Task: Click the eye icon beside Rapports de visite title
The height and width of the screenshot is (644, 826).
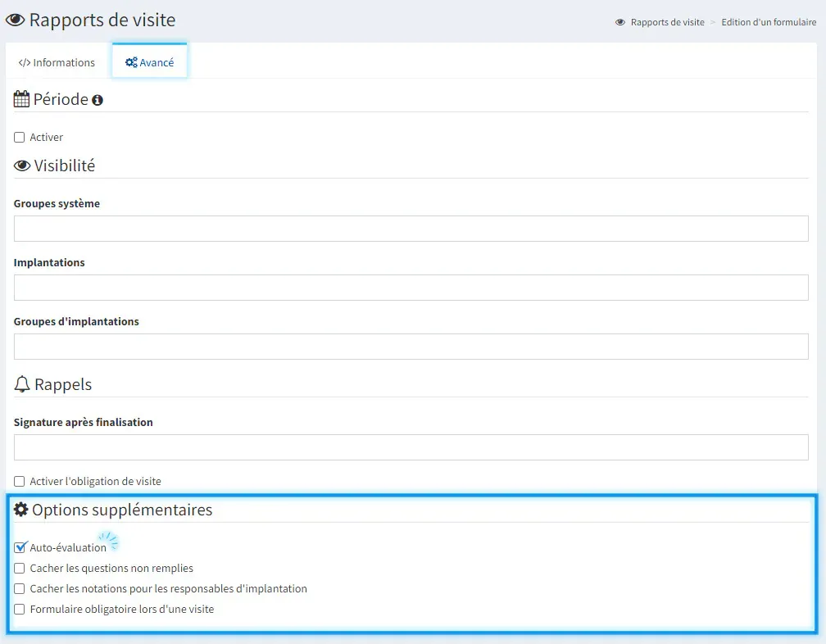Action: 16,20
